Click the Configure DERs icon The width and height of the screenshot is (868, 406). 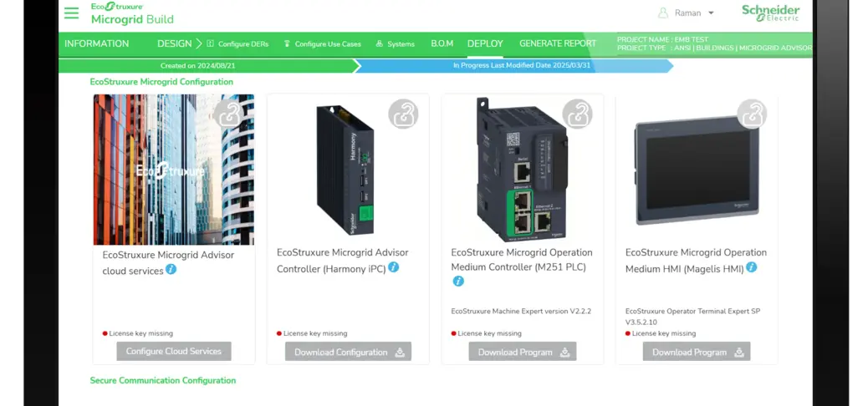coord(211,43)
